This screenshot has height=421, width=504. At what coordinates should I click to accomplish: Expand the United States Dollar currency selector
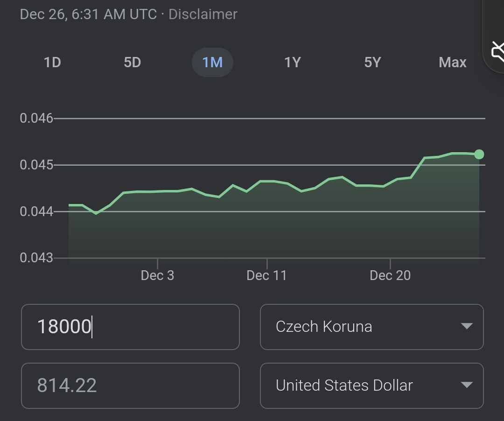point(371,386)
